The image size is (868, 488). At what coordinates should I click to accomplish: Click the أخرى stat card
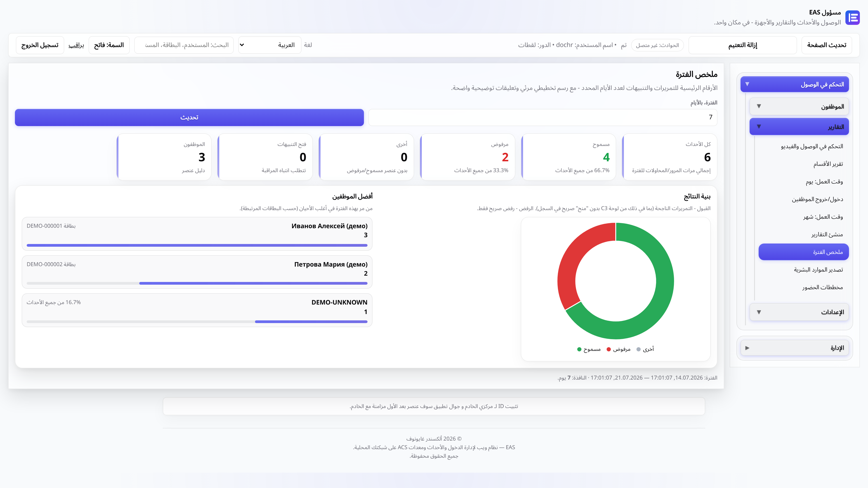tap(366, 157)
